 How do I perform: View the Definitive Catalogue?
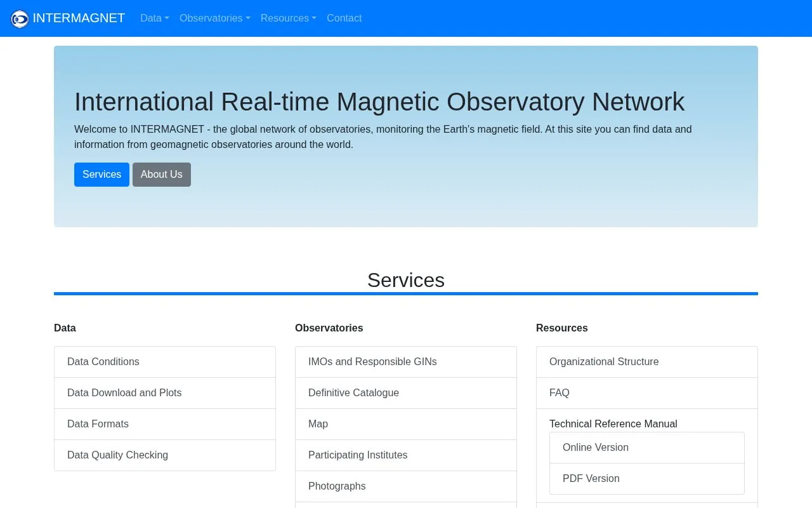(x=406, y=393)
